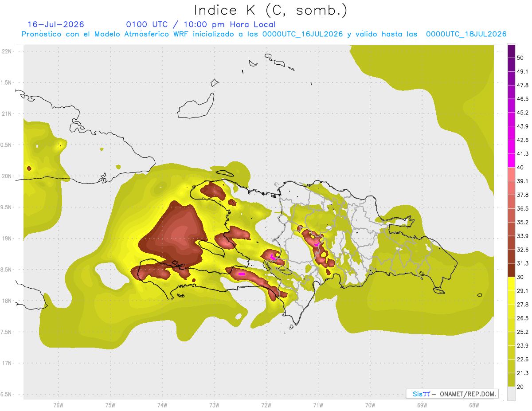Click the "70W" longitude axis label
The image size is (532, 411).
tap(370, 405)
